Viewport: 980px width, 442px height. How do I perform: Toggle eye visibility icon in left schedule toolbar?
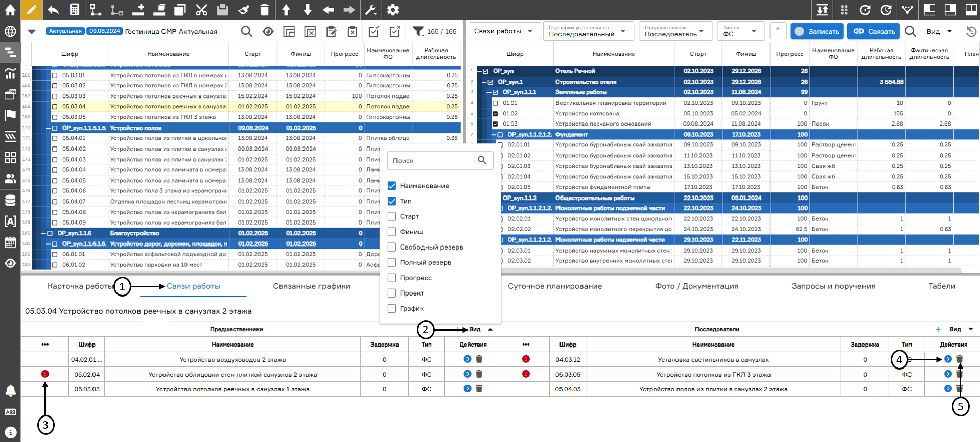point(268,32)
